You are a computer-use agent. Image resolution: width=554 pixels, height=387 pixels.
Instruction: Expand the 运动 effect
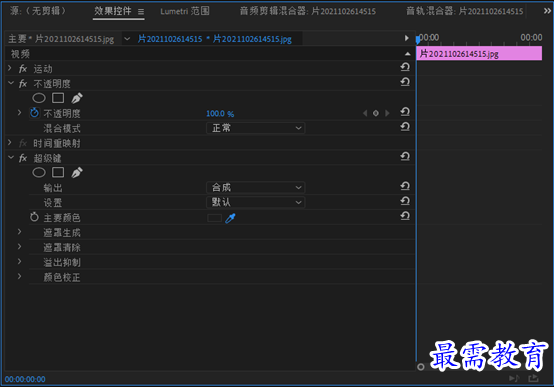pos(10,68)
